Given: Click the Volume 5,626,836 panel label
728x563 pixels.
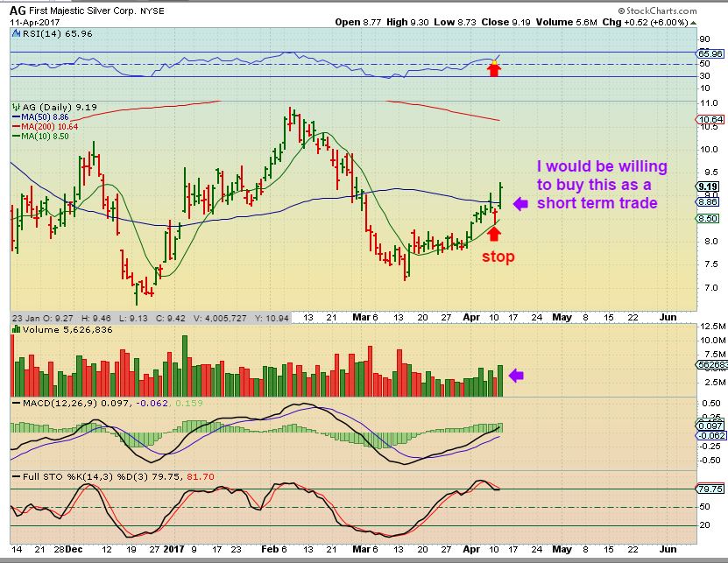Looking at the screenshot, I should (x=67, y=329).
